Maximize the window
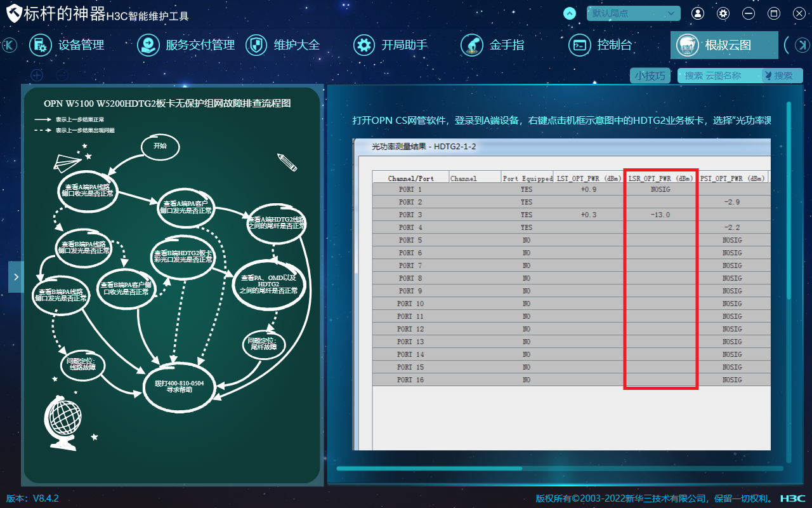Screen dimensions: 812x508 (x=774, y=13)
